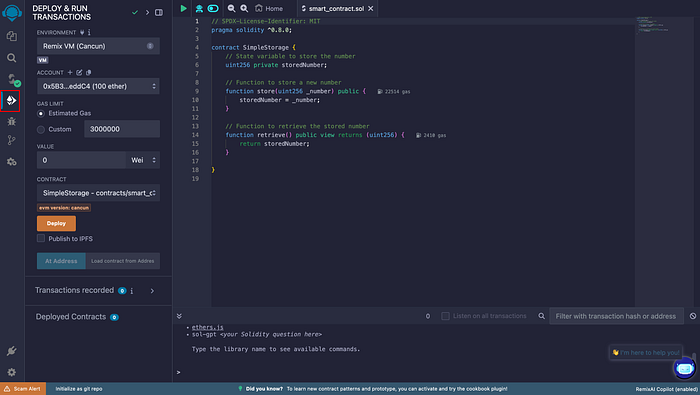Click the '22514 gas' estimate on line 9
This screenshot has width=700, height=395.
(x=394, y=91)
